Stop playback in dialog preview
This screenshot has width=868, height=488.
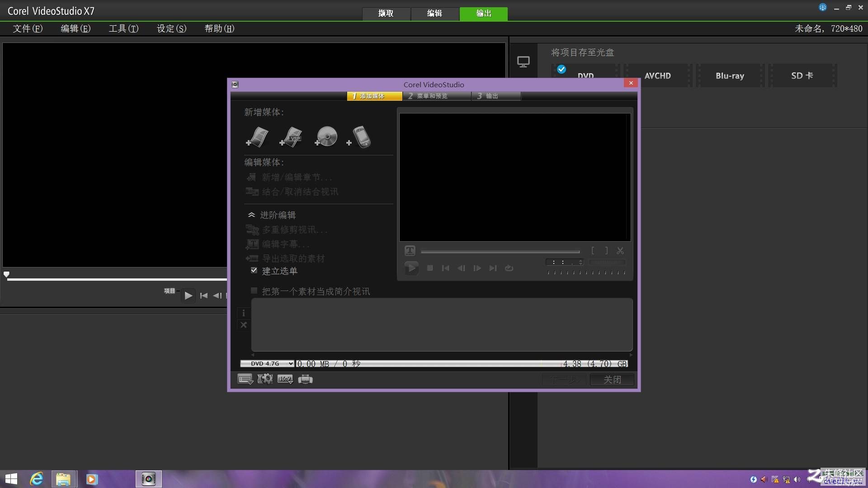pos(430,268)
